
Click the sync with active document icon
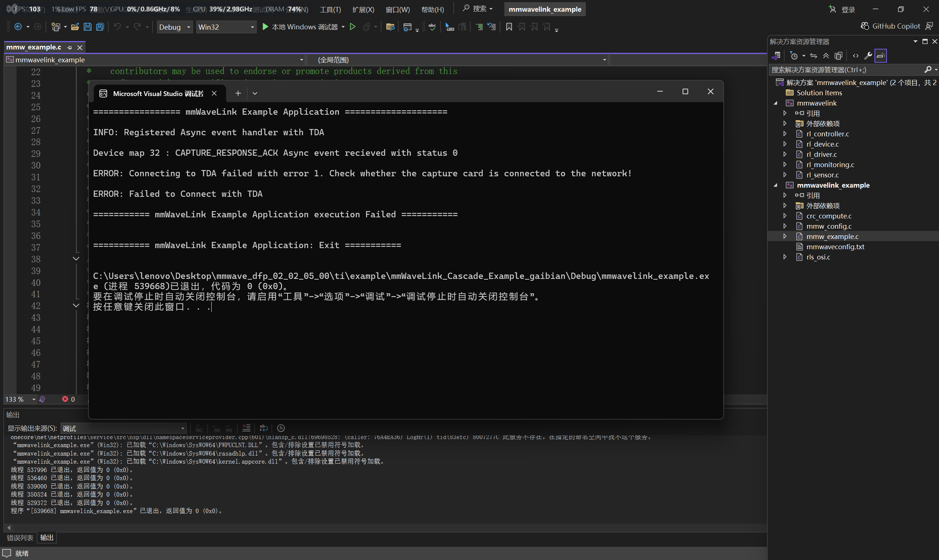pyautogui.click(x=814, y=56)
